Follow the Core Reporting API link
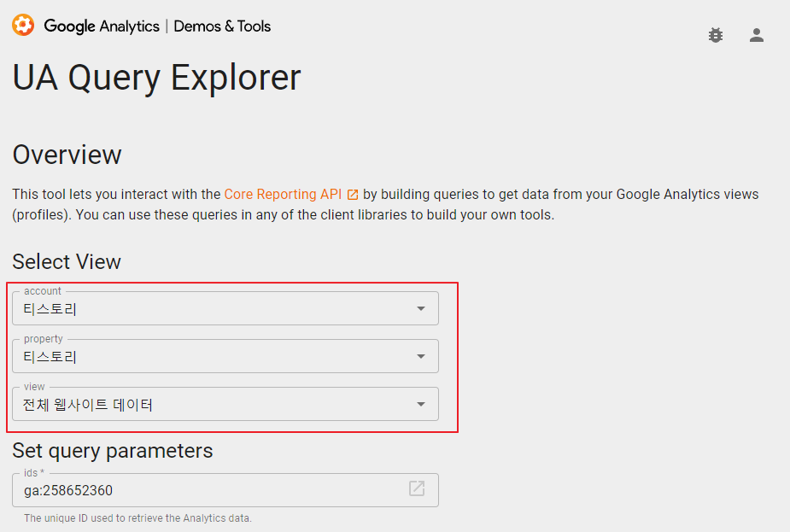790x532 pixels. coord(283,195)
